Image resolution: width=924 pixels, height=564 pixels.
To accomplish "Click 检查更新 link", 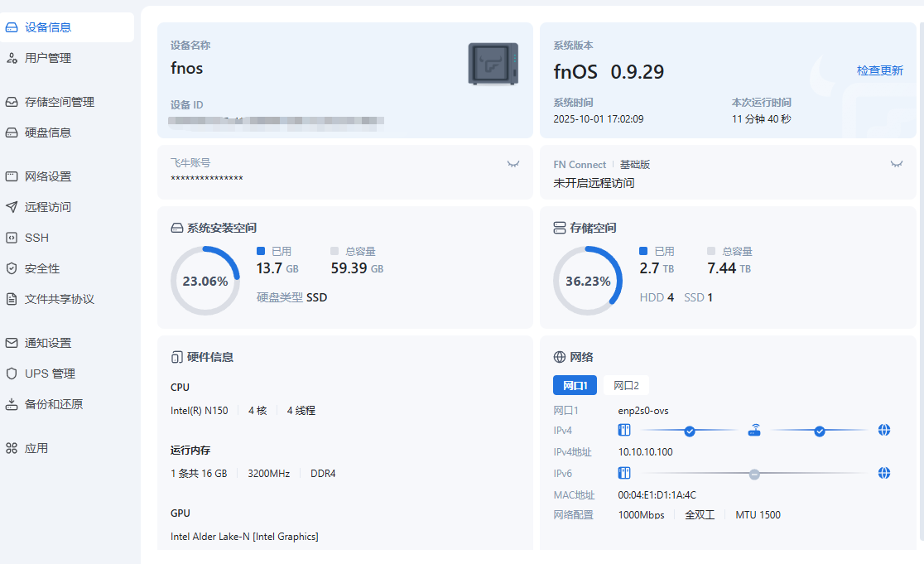I will click(879, 70).
